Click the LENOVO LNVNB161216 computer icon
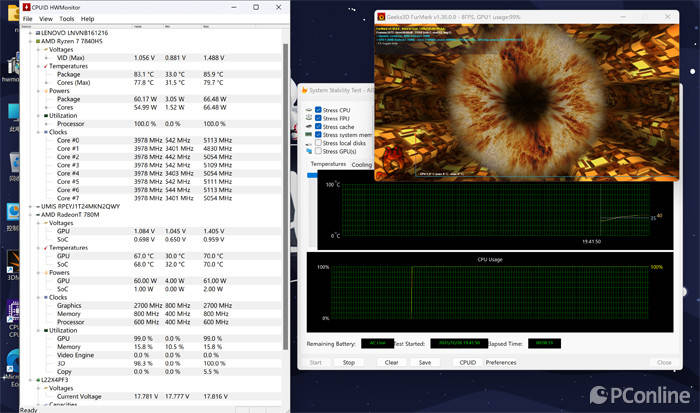Viewport: 700px width, 413px height. click(x=38, y=33)
